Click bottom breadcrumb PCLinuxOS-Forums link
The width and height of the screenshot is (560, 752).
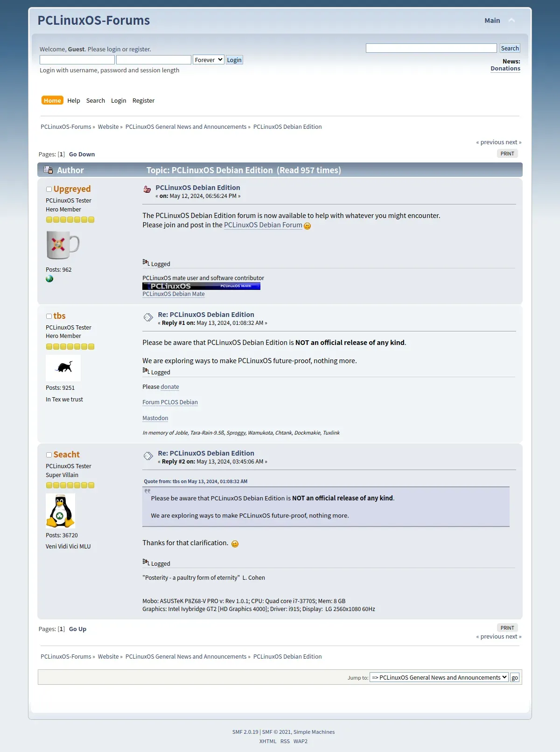click(x=66, y=657)
